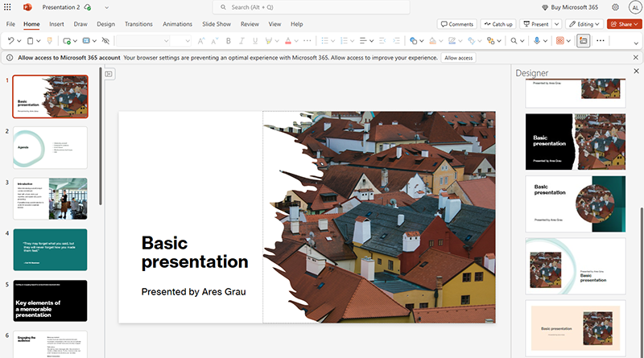Expand the Editing mode dropdown
Viewport: 644px width, 358px height.
(x=584, y=24)
